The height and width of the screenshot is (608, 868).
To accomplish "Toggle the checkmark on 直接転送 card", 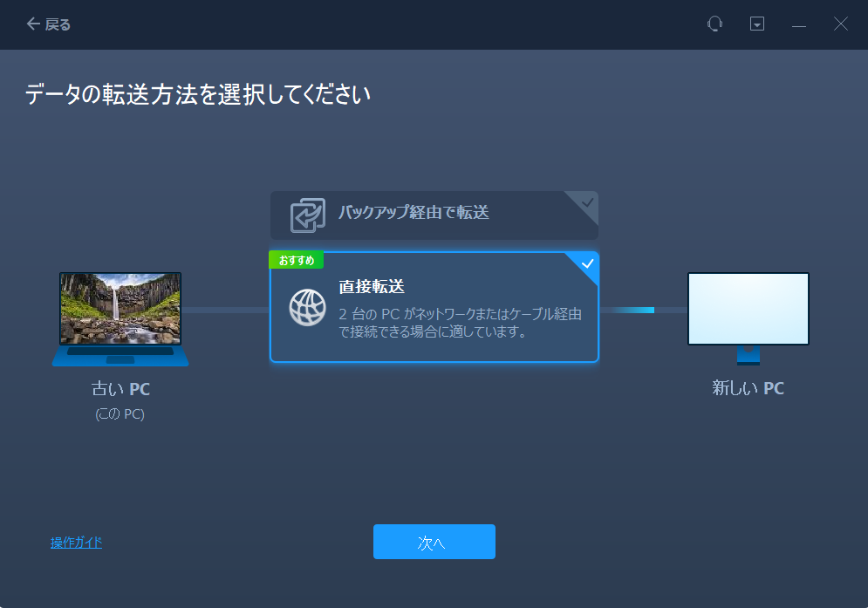I will pos(587,263).
